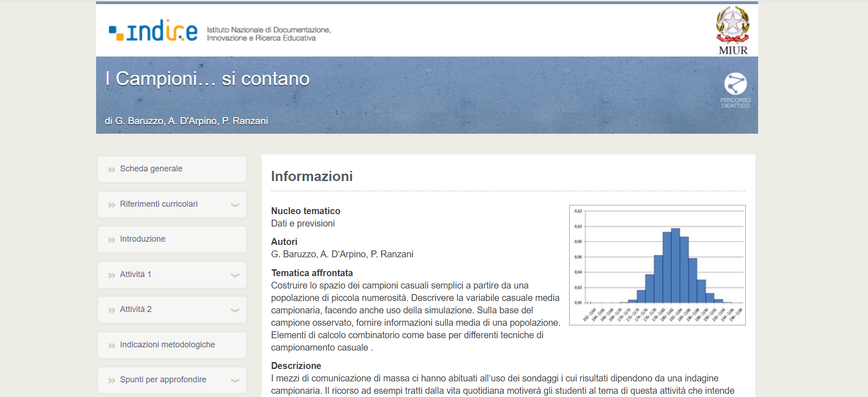
Task: Open Attività 2 section in sidebar
Action: pos(136,309)
